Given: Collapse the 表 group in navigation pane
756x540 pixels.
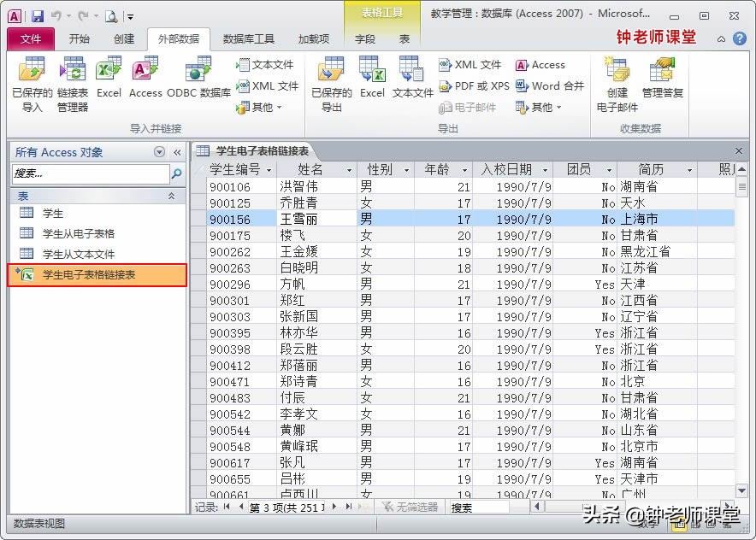Looking at the screenshot, I should tap(169, 195).
